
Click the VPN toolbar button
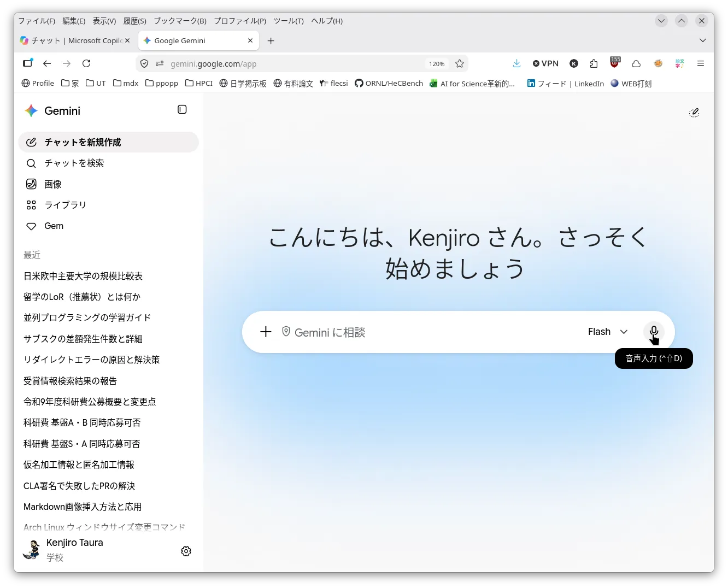click(x=545, y=63)
